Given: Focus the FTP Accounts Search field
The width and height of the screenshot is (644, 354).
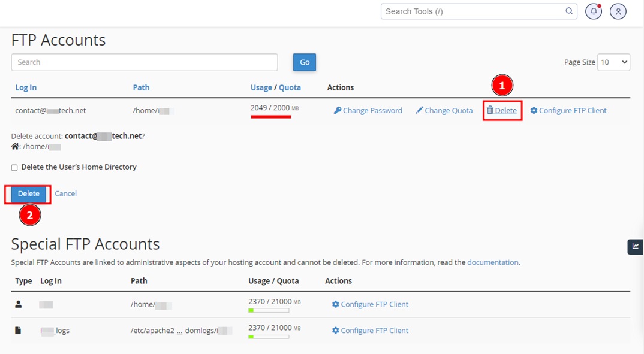Looking at the screenshot, I should click(145, 62).
